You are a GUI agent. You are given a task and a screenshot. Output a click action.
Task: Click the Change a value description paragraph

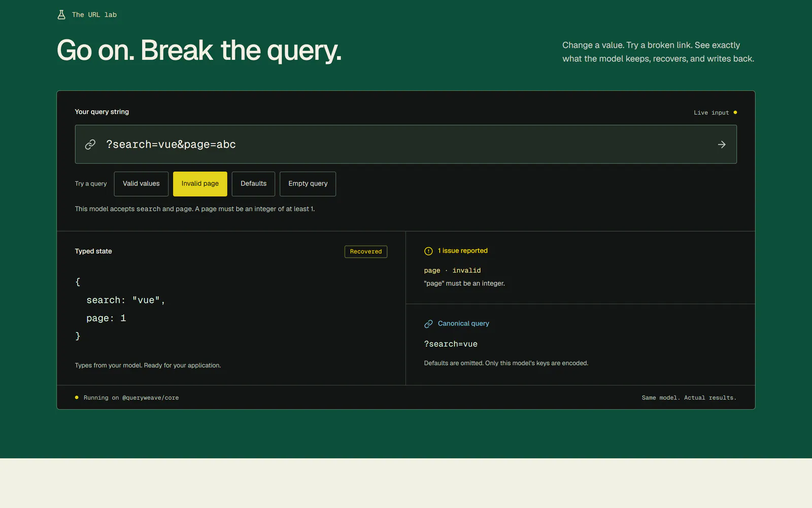[x=658, y=52]
